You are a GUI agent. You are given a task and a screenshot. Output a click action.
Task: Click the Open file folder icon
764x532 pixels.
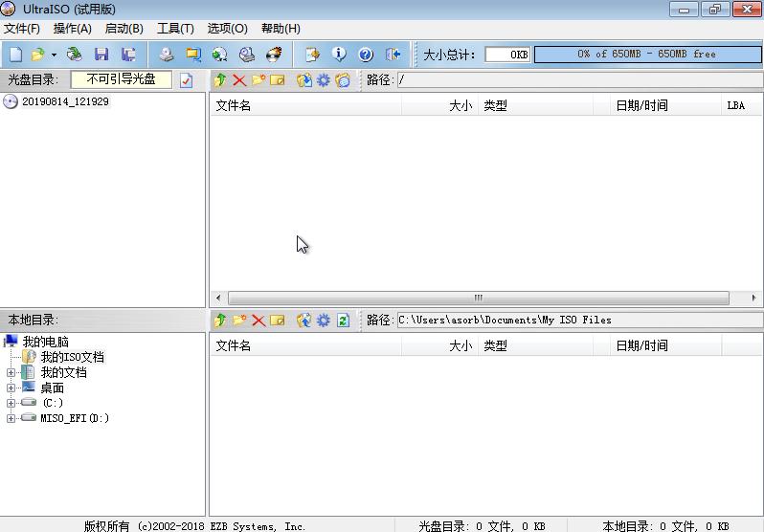37,55
